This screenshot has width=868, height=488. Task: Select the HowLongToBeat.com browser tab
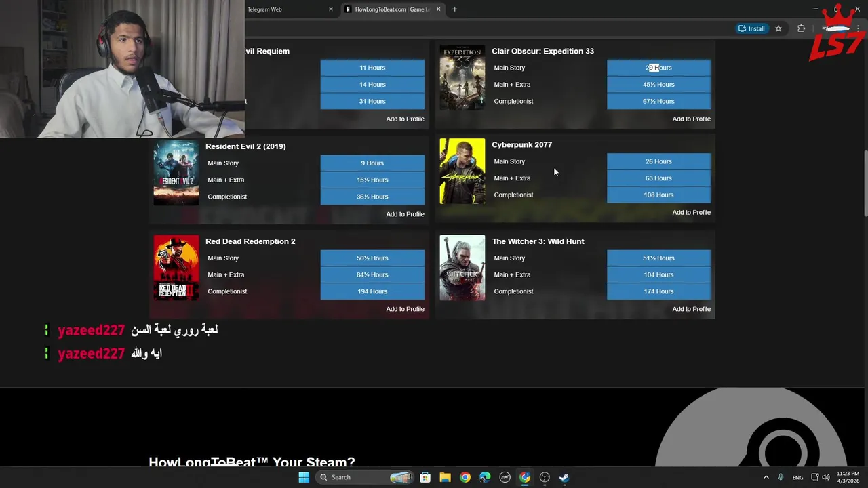coord(392,9)
